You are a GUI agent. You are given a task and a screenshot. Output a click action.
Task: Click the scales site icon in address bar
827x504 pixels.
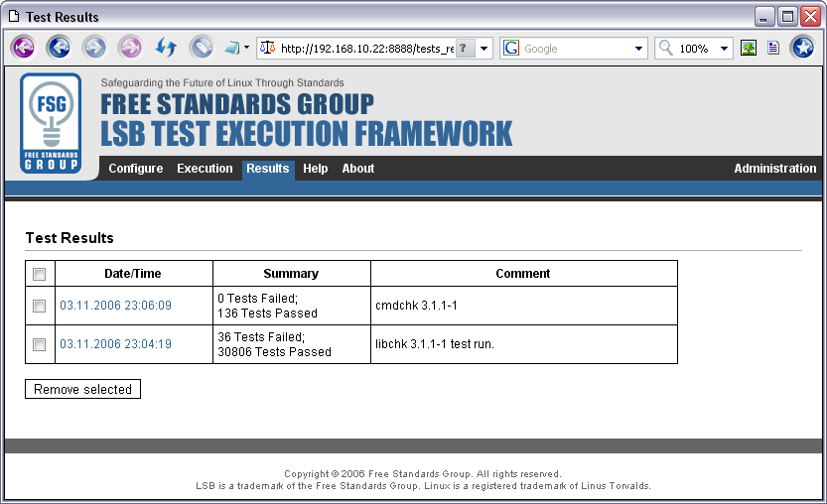pos(268,48)
